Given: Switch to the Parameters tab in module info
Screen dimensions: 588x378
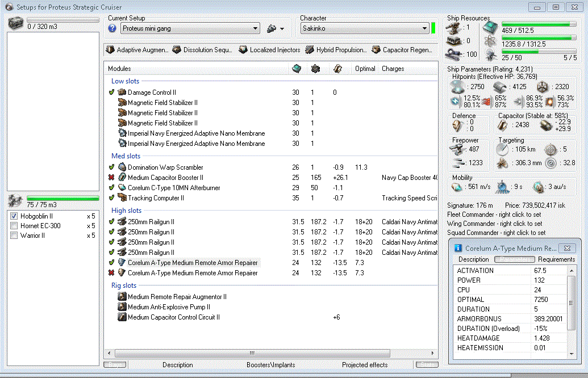Looking at the screenshot, I should (x=515, y=259).
